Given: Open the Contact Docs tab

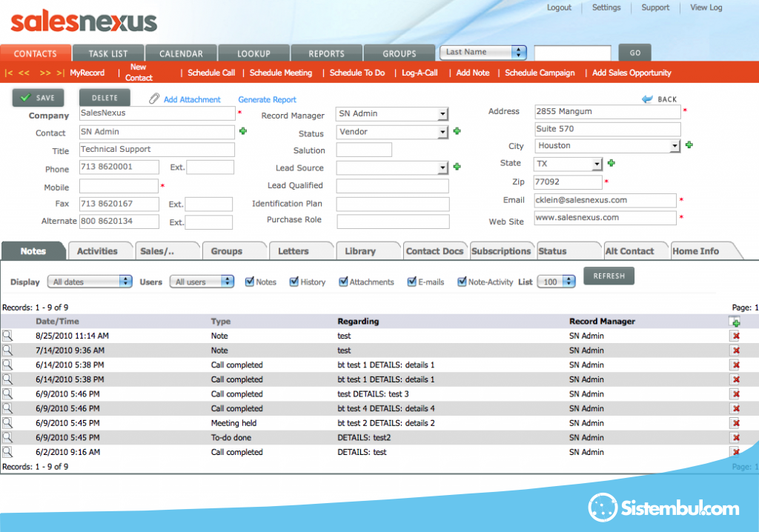Looking at the screenshot, I should tap(434, 250).
